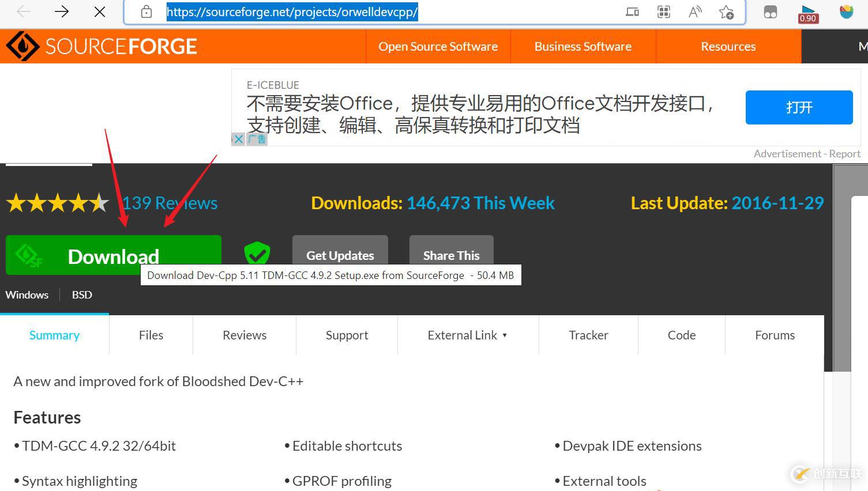Click the E-ICEBLUE ad headline text
868x491 pixels.
point(480,114)
